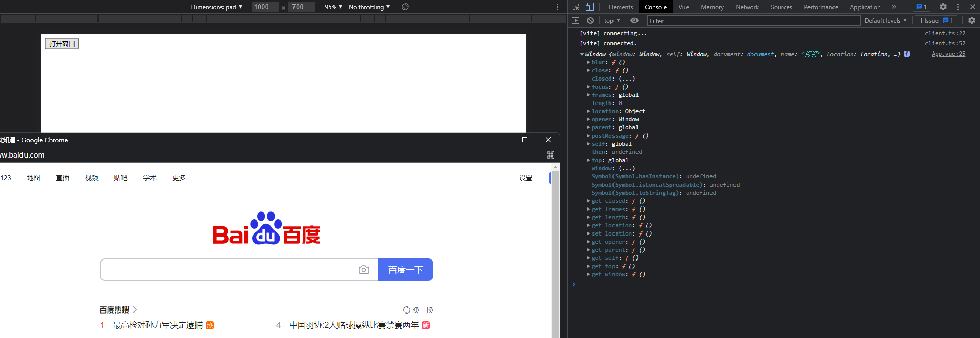Open the Default levels dropdown
The image size is (980, 338).
[886, 21]
